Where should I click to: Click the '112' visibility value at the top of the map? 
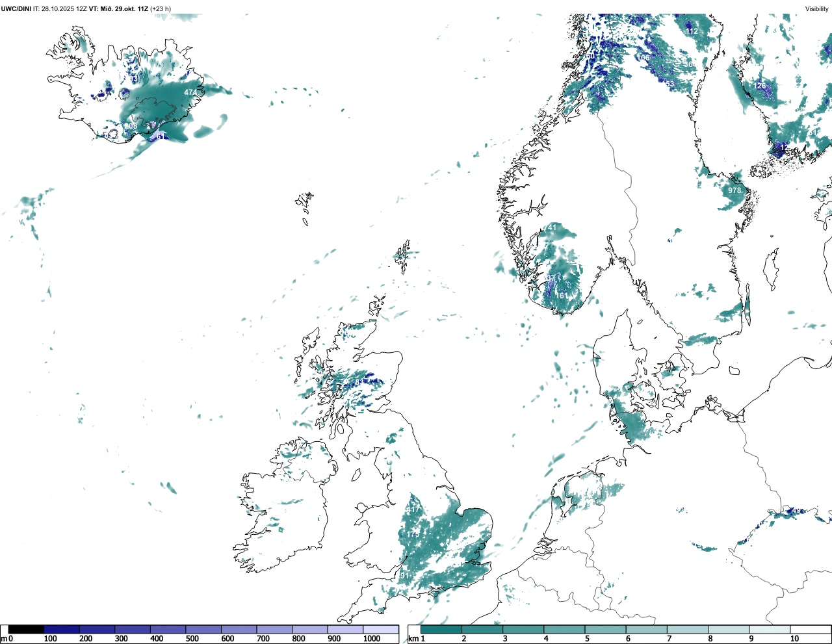tap(692, 31)
